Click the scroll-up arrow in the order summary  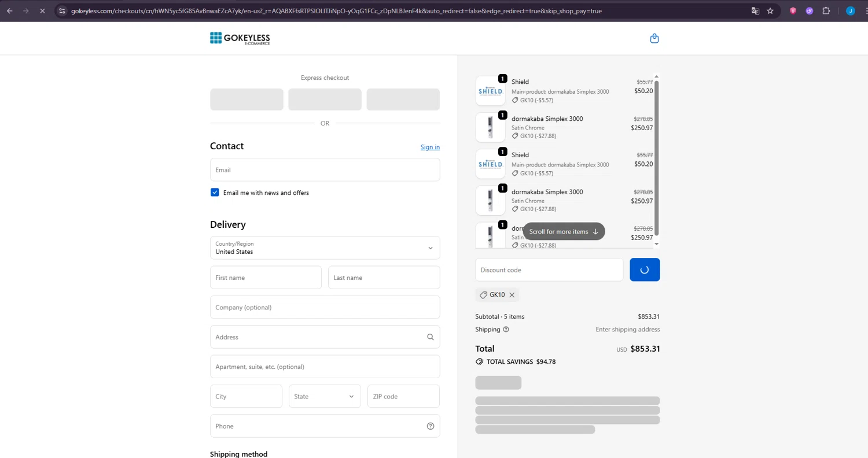pyautogui.click(x=656, y=77)
